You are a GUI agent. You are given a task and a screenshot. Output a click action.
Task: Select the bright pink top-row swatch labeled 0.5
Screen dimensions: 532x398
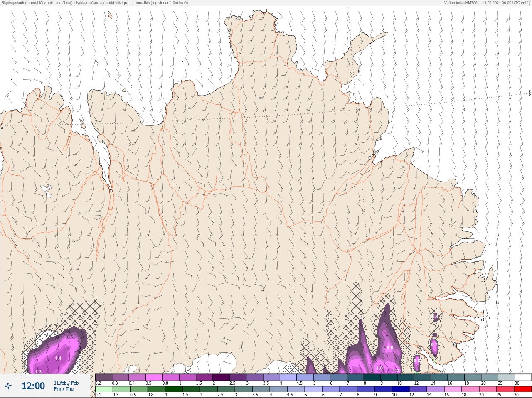pos(154,377)
